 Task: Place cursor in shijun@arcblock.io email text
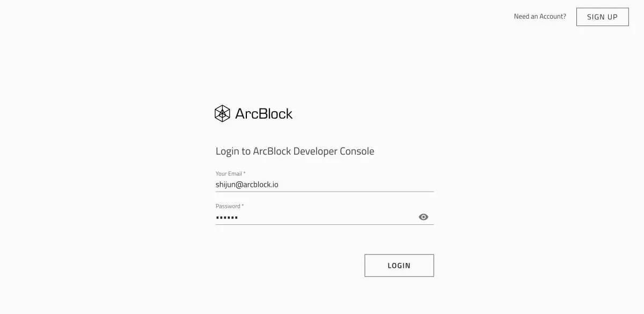pos(247,185)
